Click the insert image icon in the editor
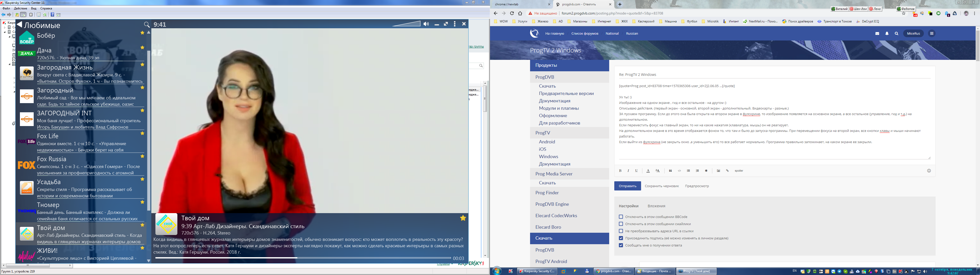 [718, 171]
